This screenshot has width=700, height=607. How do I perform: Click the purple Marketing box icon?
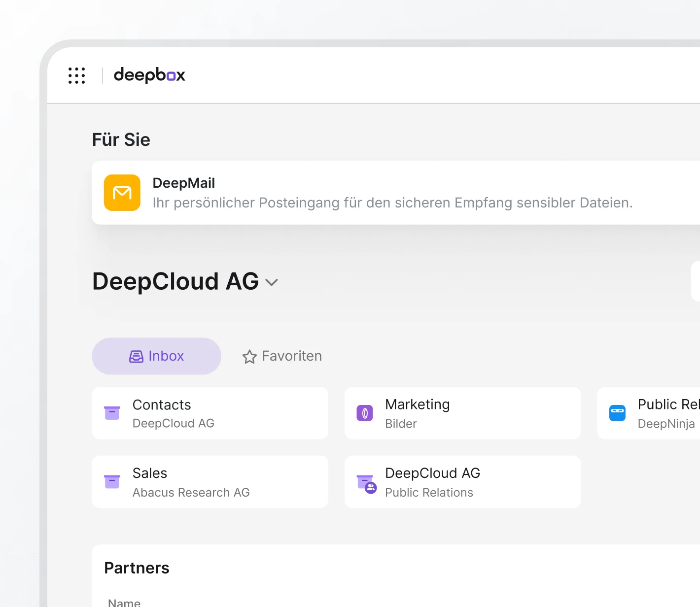click(365, 413)
